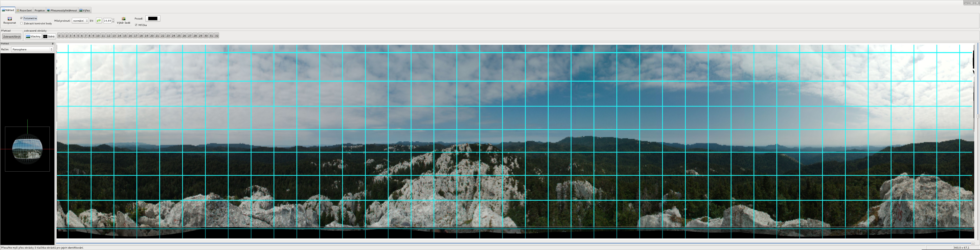980x250 pixels.
Task: Increase the EV value with the up arrow
Action: tap(113, 19)
